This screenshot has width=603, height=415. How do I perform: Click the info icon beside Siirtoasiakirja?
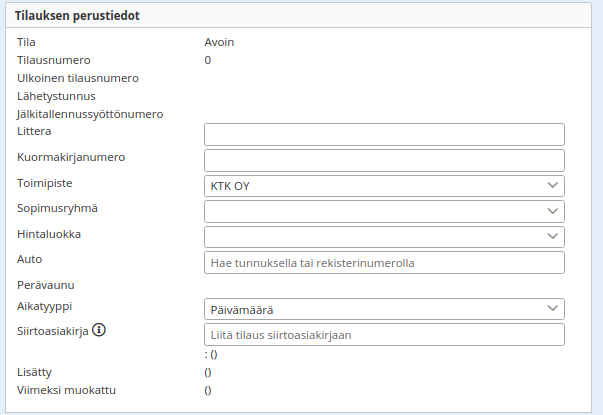tap(99, 330)
